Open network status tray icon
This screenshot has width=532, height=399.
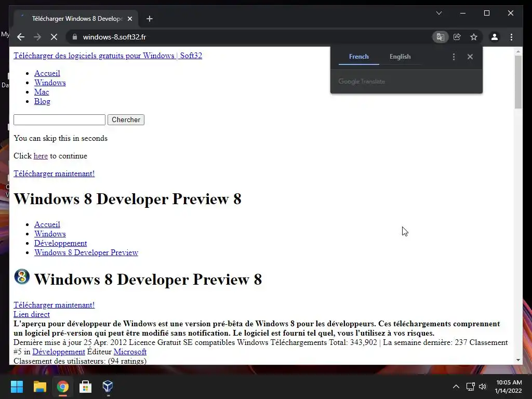(x=470, y=387)
